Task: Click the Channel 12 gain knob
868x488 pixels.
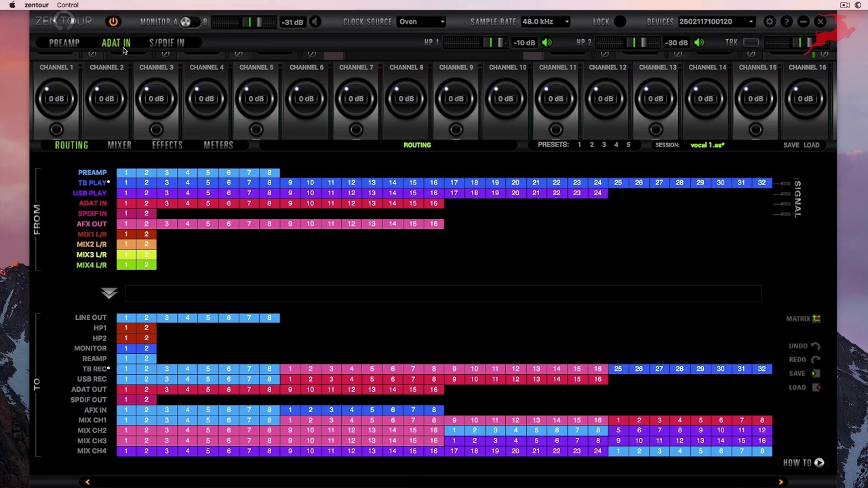Action: (x=606, y=98)
